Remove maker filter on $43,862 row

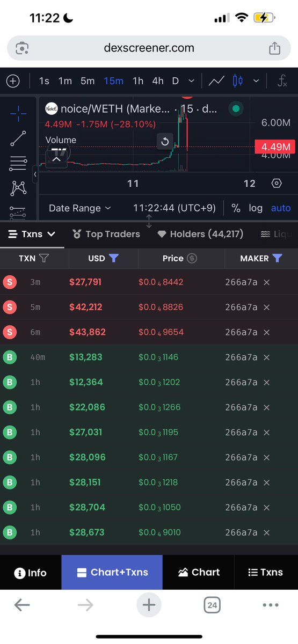(x=267, y=332)
